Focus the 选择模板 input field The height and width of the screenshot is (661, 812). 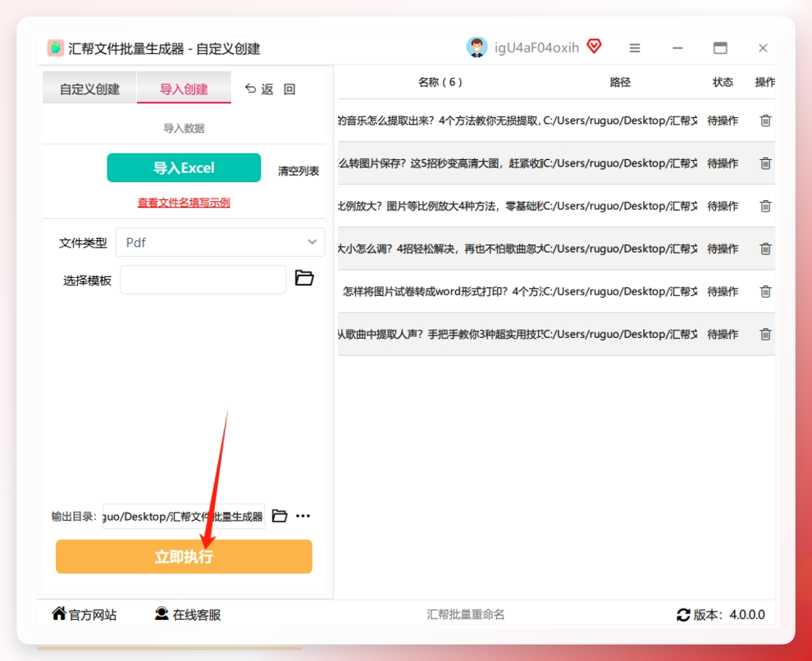point(203,280)
